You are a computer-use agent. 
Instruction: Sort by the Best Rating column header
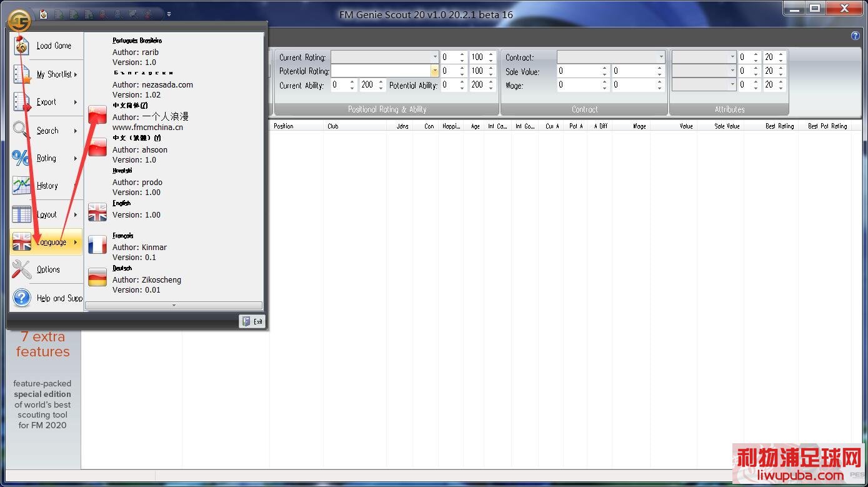pos(771,126)
